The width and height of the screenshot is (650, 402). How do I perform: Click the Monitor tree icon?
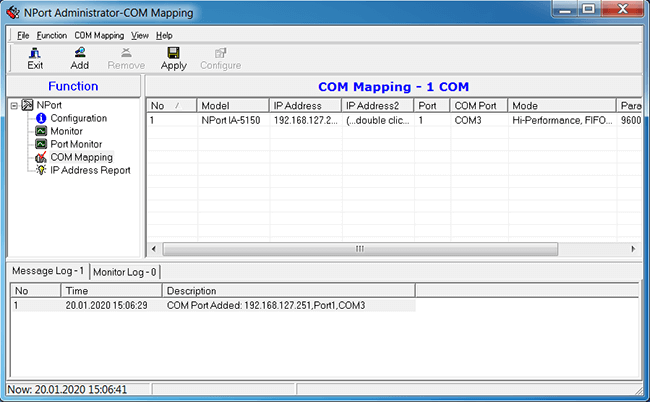(41, 131)
